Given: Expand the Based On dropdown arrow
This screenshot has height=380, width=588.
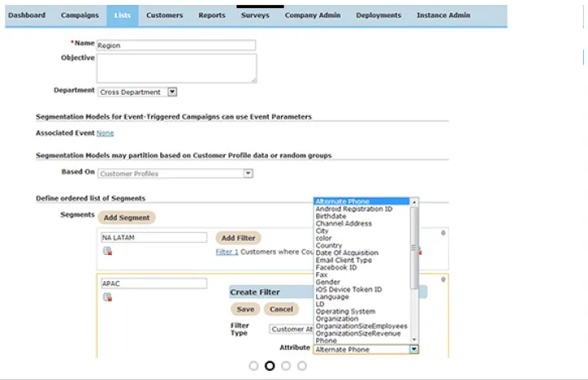Looking at the screenshot, I should (248, 173).
